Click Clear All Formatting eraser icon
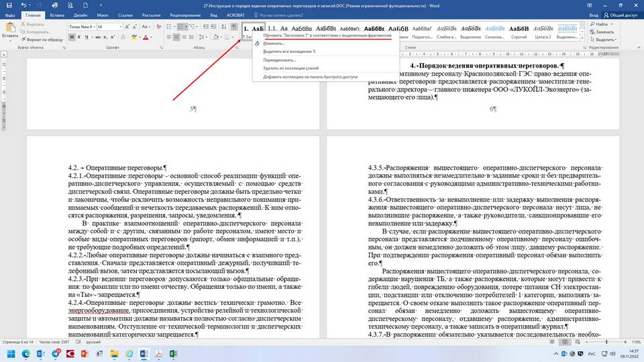644x362 pixels. pyautogui.click(x=158, y=27)
